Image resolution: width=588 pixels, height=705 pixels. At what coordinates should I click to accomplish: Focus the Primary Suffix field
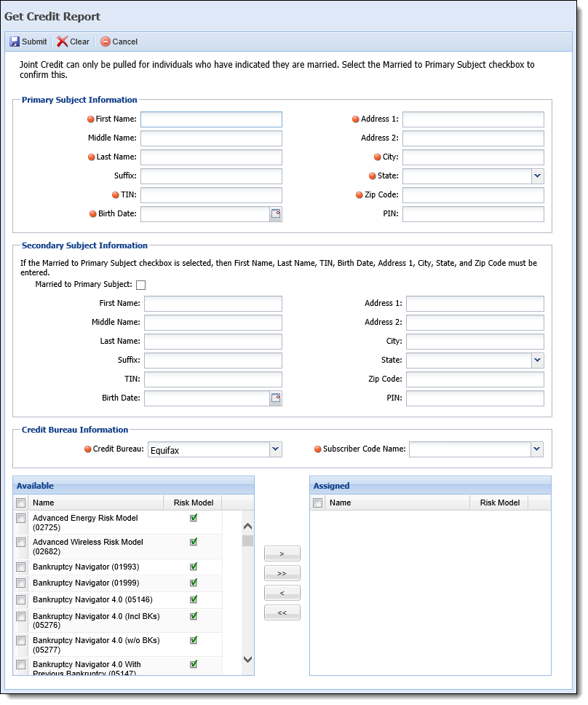[211, 176]
